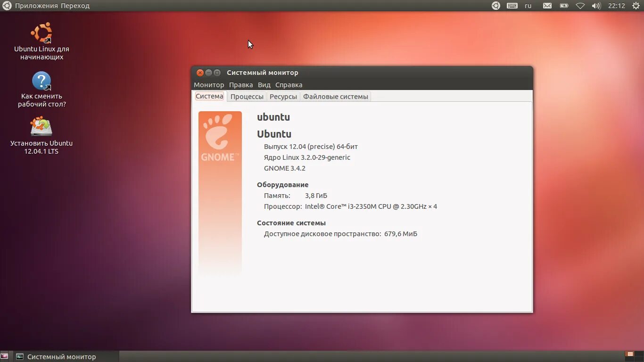The width and height of the screenshot is (644, 362).
Task: Open the messaging envelope indicator
Action: pos(547,6)
